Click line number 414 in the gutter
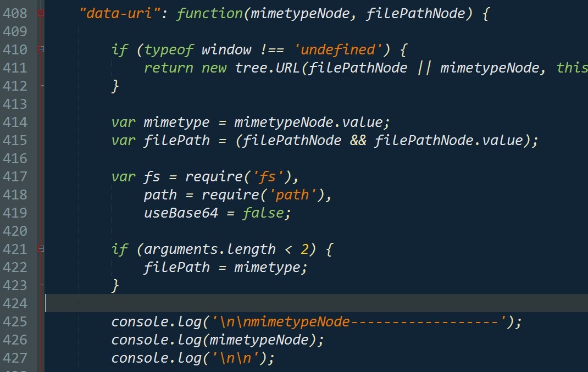 [x=15, y=122]
